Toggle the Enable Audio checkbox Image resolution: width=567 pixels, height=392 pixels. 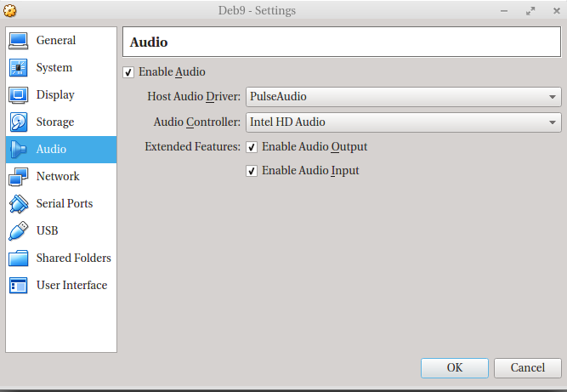click(128, 72)
